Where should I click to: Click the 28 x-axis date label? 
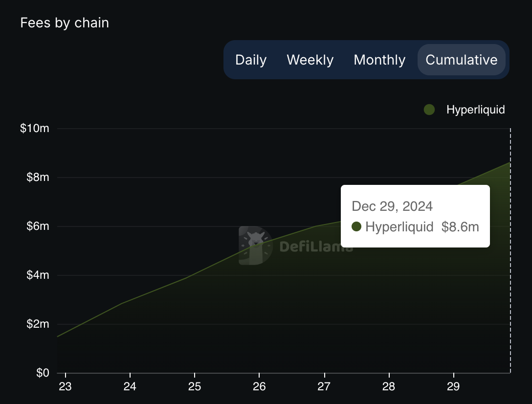tap(389, 386)
